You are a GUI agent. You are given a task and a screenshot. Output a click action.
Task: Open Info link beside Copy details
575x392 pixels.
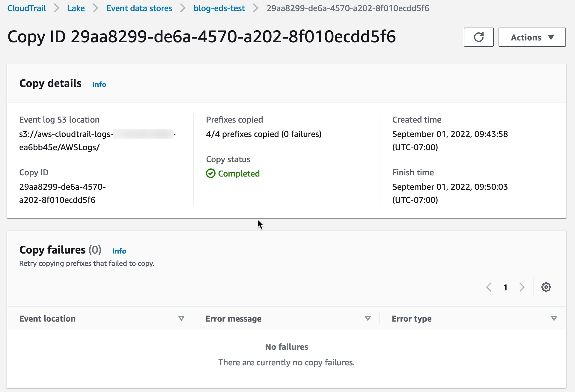click(99, 85)
